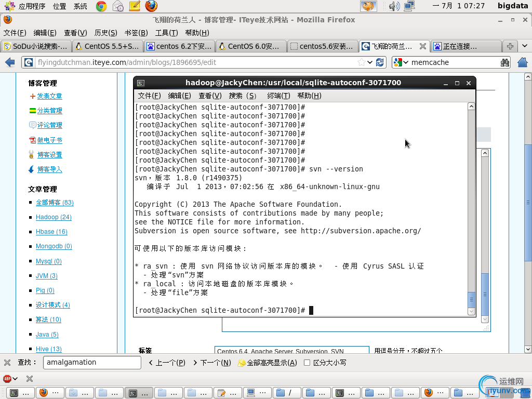Open terminal 终端(T) menu
The image size is (532, 399).
click(x=278, y=96)
